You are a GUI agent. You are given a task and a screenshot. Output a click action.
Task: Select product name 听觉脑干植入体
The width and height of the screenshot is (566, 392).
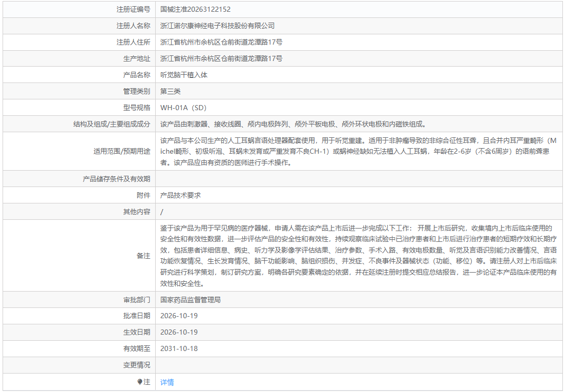[184, 75]
